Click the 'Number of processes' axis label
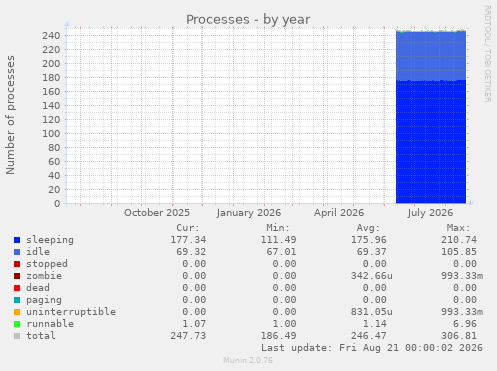The height and width of the screenshot is (371, 497). click(10, 115)
